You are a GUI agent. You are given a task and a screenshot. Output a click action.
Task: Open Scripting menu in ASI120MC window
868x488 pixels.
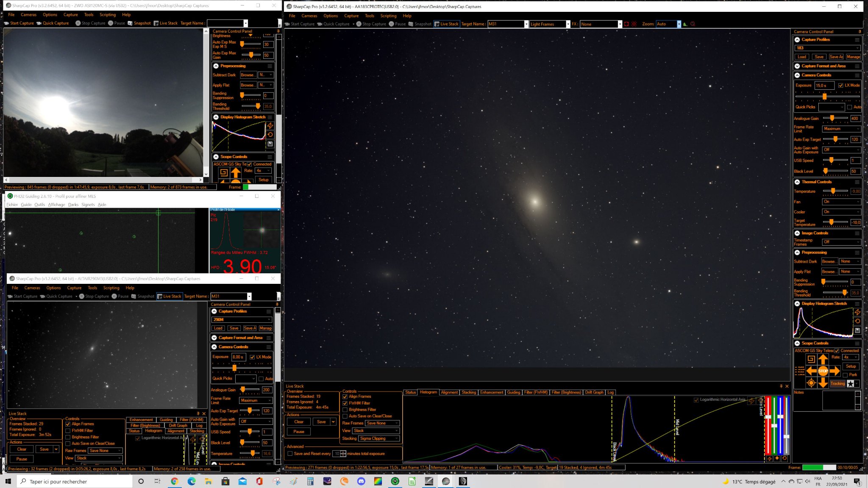click(108, 14)
